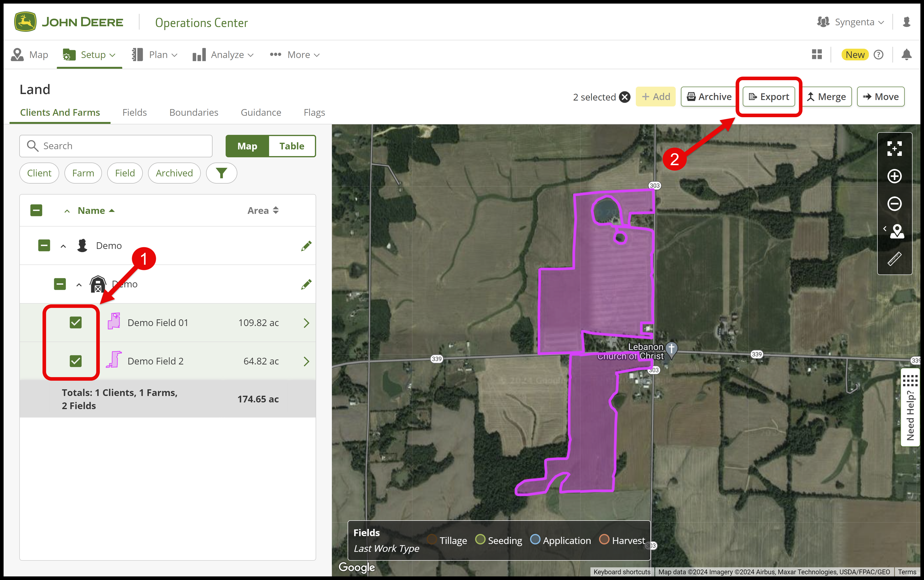
Task: Click the organization people icon near Syngenta
Action: point(823,22)
